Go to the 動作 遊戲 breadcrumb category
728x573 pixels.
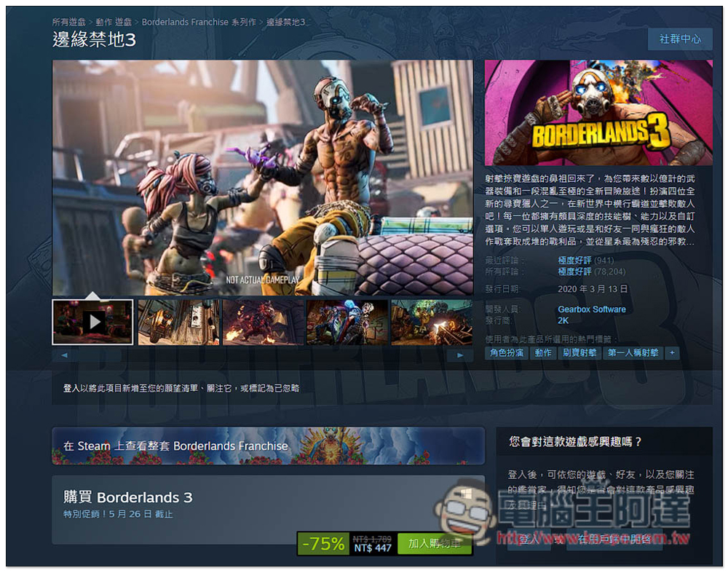114,22
